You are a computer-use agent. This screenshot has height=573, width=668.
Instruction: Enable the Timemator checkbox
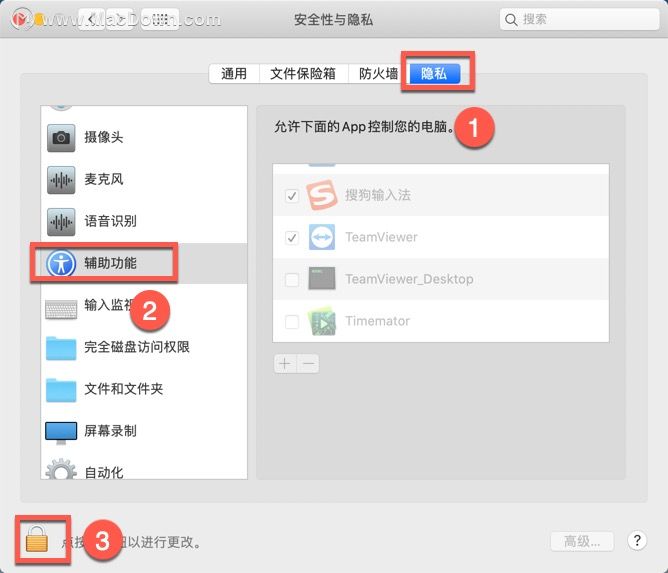pos(292,321)
